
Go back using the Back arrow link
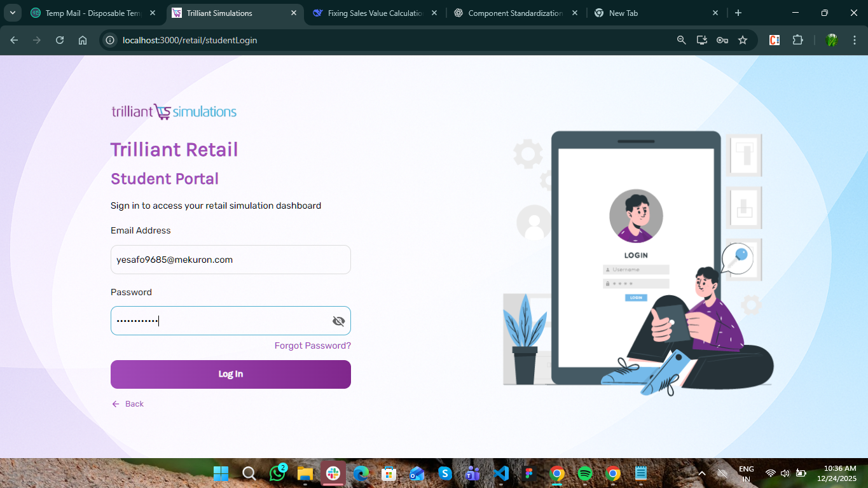click(128, 404)
